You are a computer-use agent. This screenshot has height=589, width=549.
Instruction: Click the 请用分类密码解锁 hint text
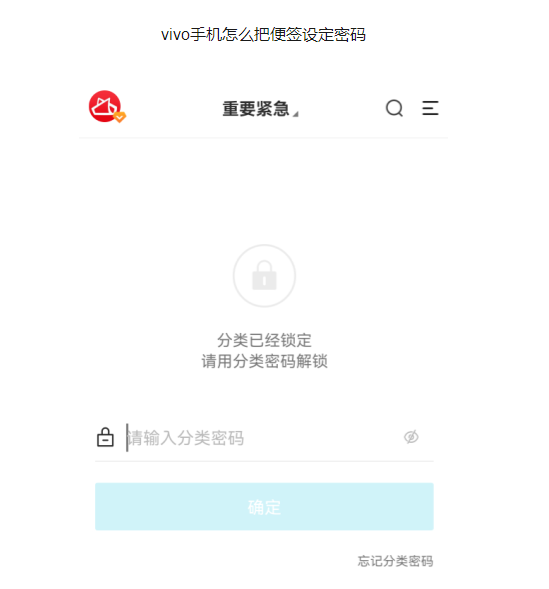[x=264, y=361]
